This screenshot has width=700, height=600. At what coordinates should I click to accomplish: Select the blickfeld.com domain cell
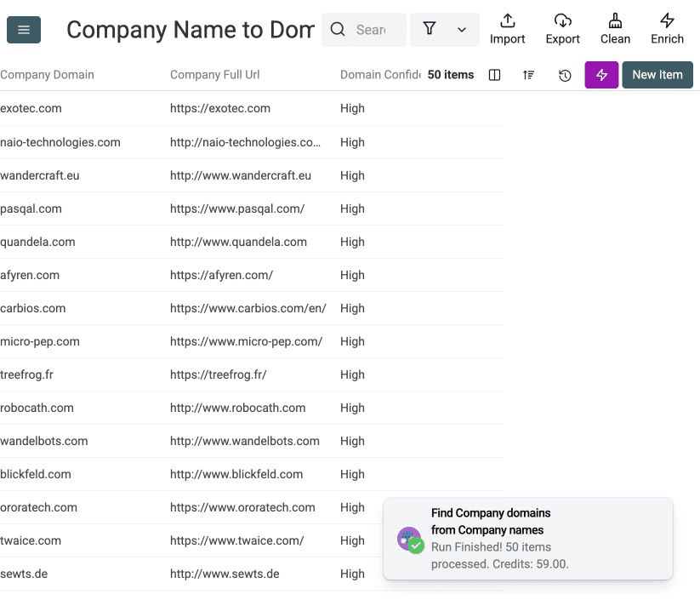pyautogui.click(x=35, y=474)
